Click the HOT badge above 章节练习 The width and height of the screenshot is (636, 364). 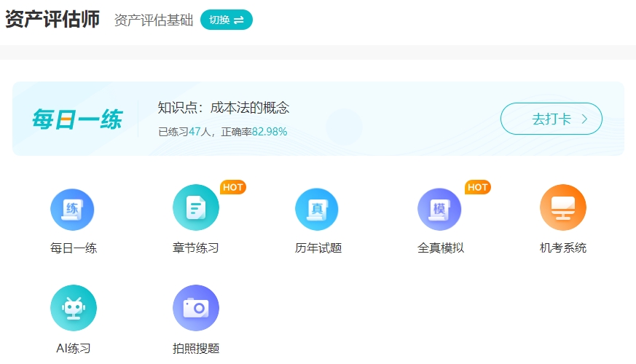pos(233,188)
